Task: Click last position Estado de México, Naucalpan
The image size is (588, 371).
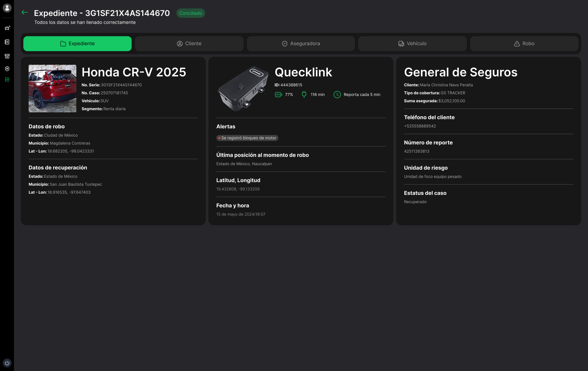Action: coord(244,164)
